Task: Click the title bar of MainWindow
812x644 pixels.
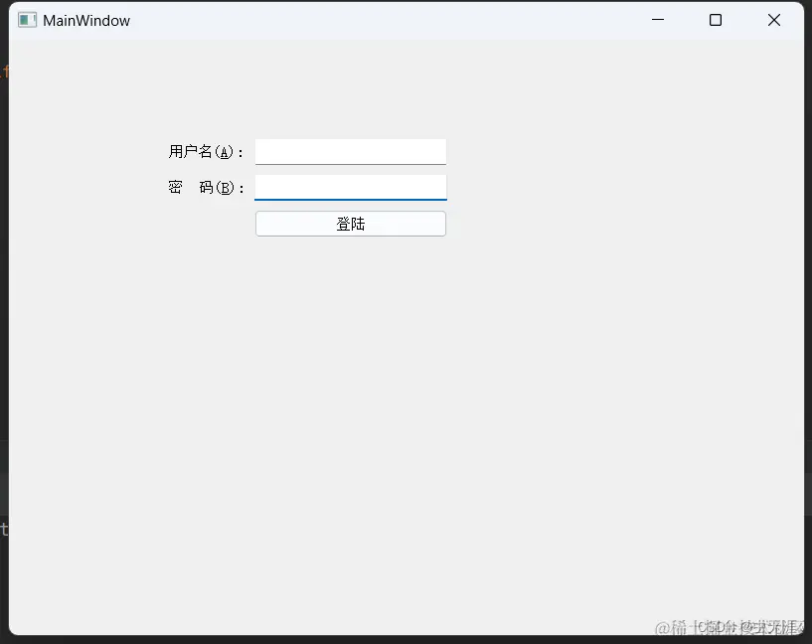Action: (x=398, y=19)
